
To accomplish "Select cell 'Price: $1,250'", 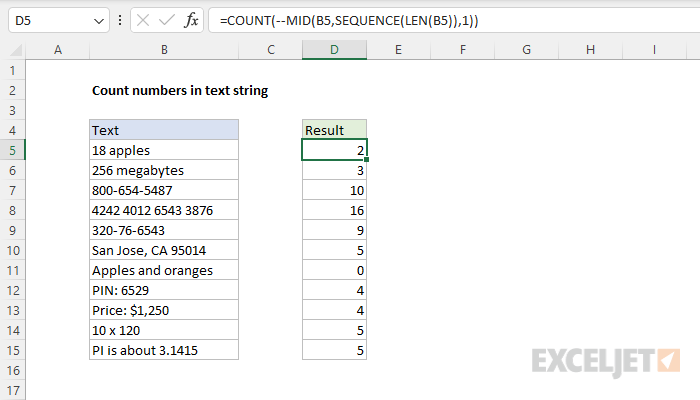I will click(164, 310).
